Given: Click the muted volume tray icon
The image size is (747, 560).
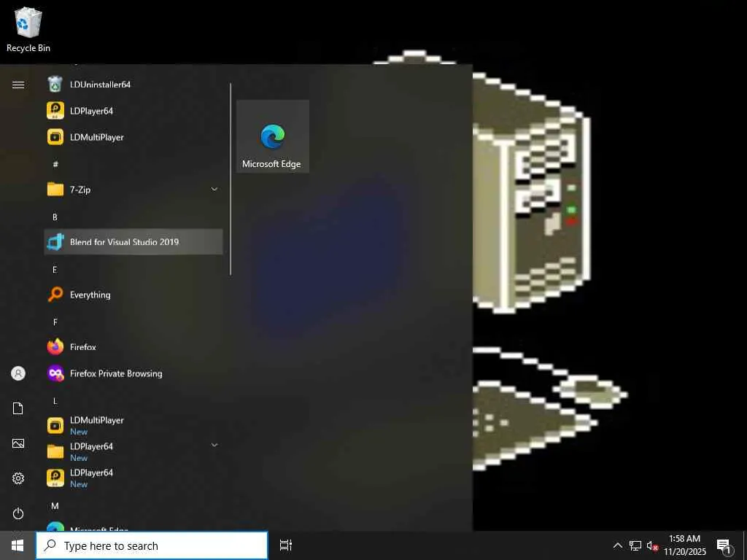Looking at the screenshot, I should 652,546.
